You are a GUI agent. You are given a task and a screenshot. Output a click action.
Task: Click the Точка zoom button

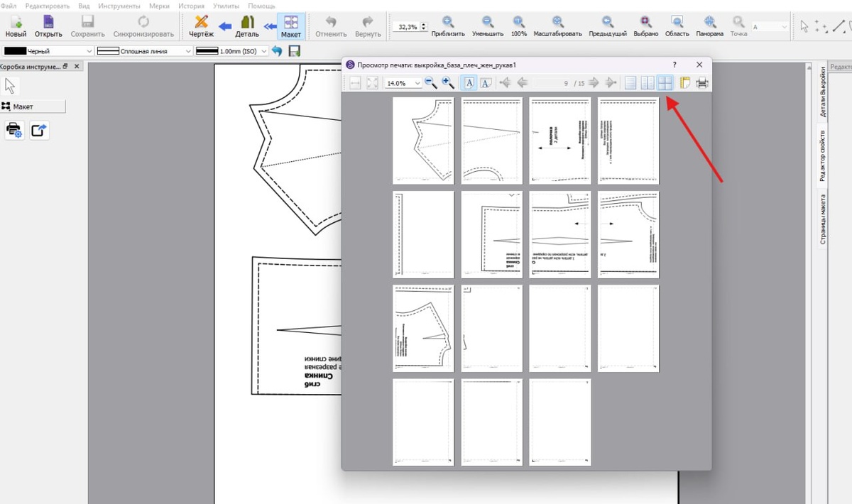click(738, 26)
